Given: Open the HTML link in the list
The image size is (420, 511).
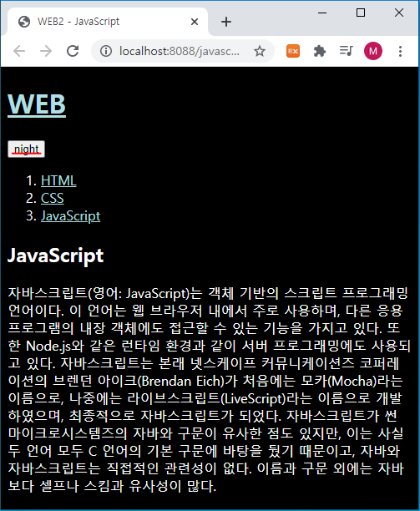Looking at the screenshot, I should (x=58, y=180).
